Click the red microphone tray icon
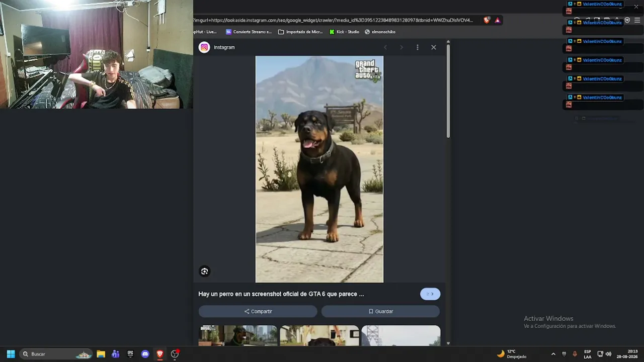Viewport: 644px width, 362px height. [575, 354]
